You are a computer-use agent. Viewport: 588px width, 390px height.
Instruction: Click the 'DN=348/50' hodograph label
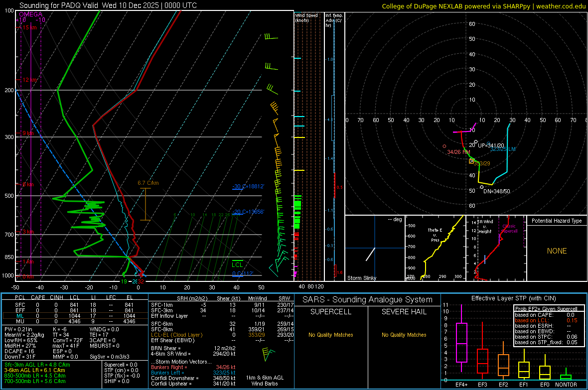pos(496,191)
